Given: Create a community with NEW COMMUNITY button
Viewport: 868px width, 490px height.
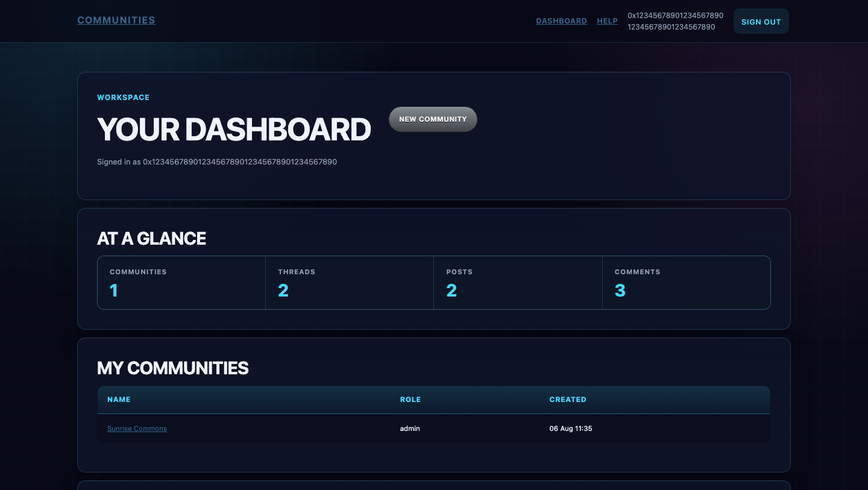Looking at the screenshot, I should [x=433, y=119].
